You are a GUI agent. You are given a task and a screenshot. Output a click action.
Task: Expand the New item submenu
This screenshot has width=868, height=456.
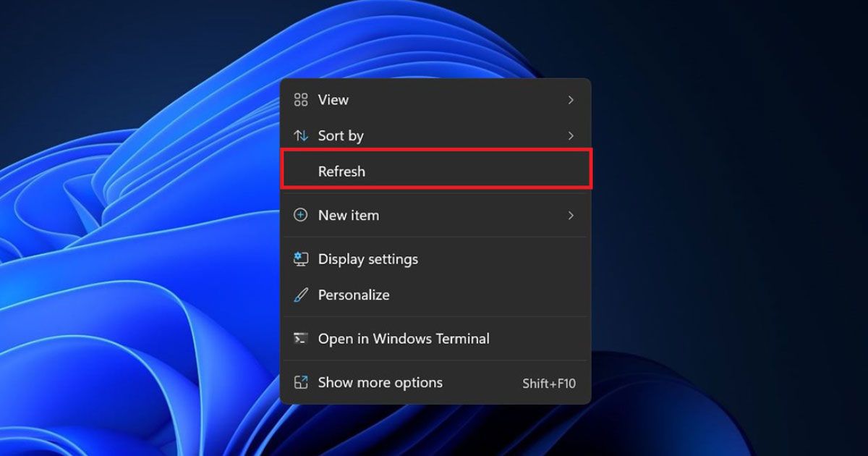pos(571,215)
